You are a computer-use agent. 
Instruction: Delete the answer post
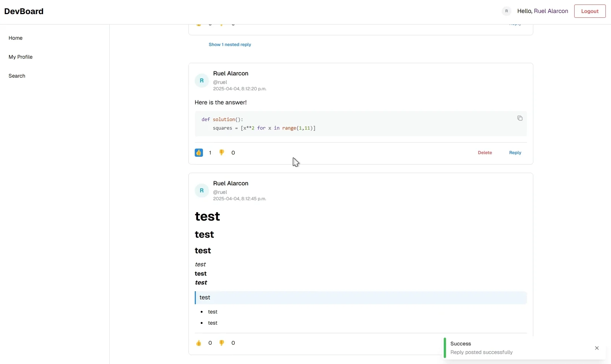pyautogui.click(x=485, y=153)
